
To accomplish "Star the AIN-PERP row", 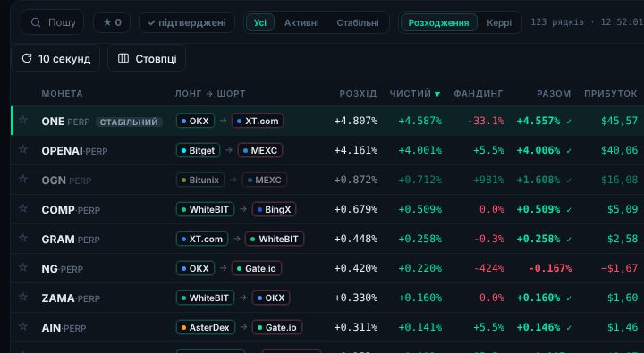I will tap(23, 327).
